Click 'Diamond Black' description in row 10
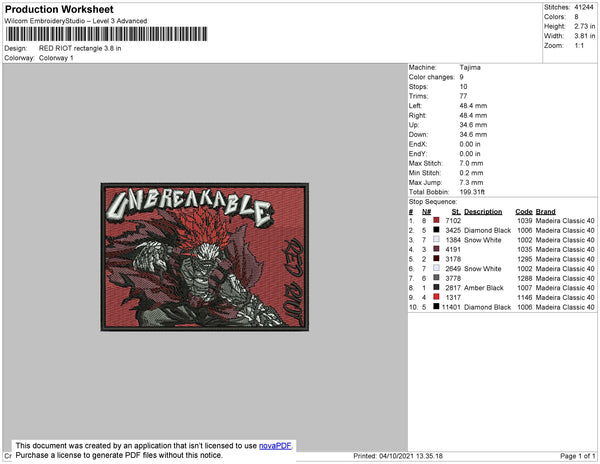 (488, 307)
